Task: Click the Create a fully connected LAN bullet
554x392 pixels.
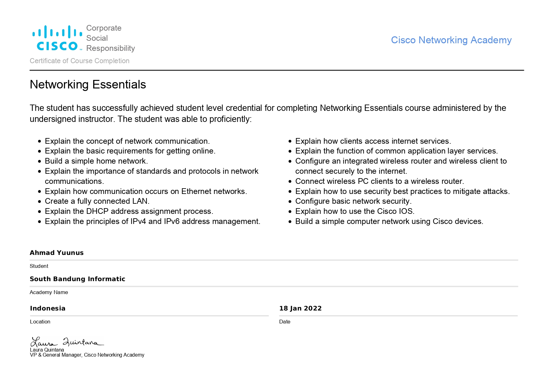Action: (97, 201)
